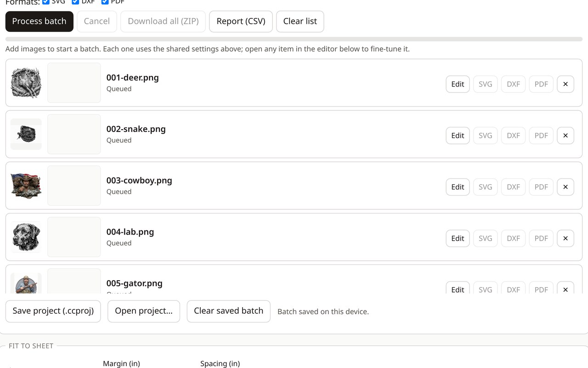
Task: Remove 001-deer.png with its × icon
Action: (x=565, y=84)
